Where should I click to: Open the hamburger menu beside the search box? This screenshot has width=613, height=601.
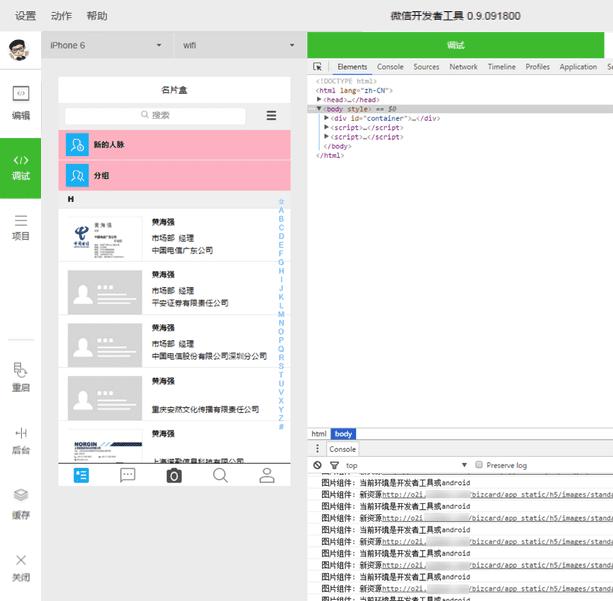(271, 115)
